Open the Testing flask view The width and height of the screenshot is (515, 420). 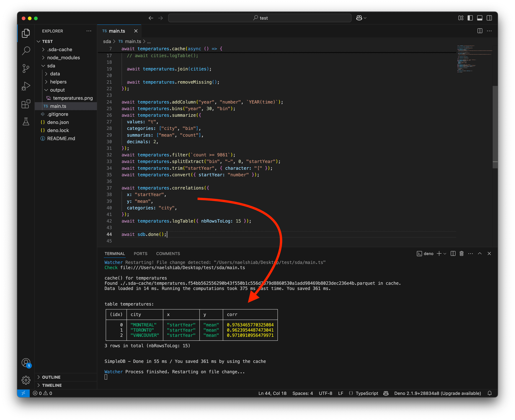pos(26,121)
